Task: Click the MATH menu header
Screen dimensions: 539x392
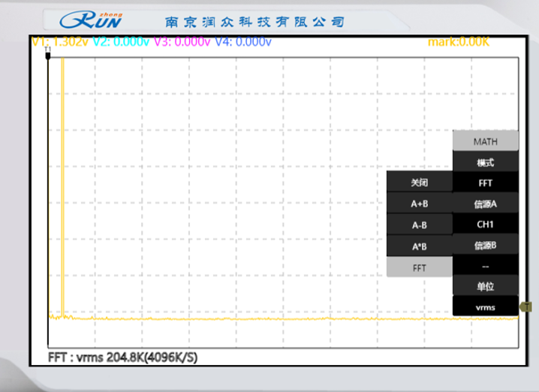Action: [x=485, y=141]
